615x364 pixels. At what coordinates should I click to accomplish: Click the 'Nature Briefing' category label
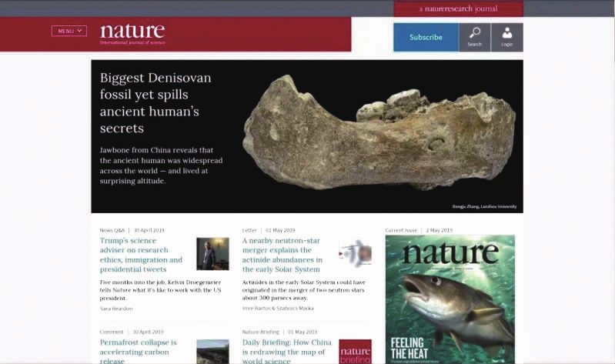261,332
